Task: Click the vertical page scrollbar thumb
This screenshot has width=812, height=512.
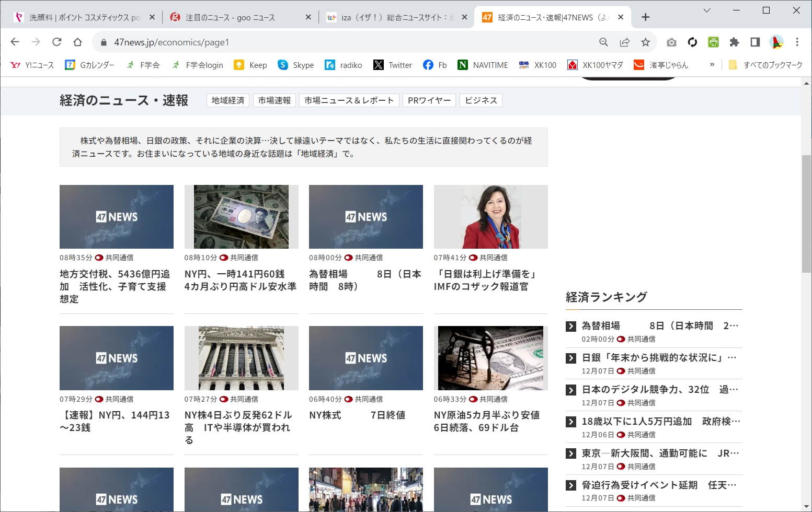Action: [x=806, y=214]
